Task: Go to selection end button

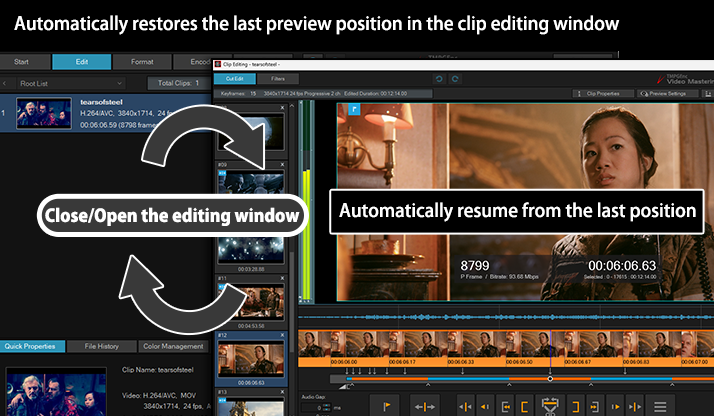Action: point(595,406)
